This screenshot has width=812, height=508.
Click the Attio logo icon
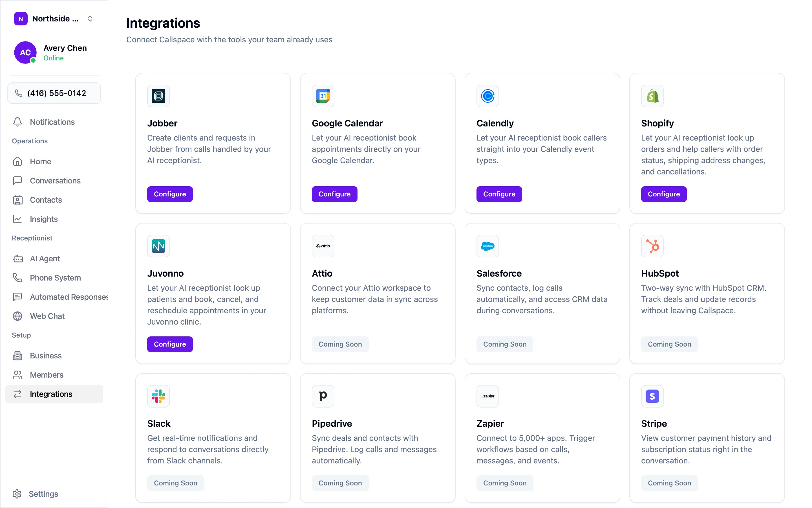click(x=323, y=246)
